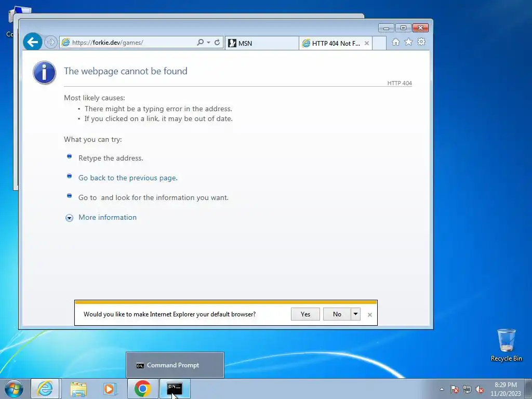Open Google Chrome from the taskbar
Screen dimensions: 532x399
[x=142, y=389]
